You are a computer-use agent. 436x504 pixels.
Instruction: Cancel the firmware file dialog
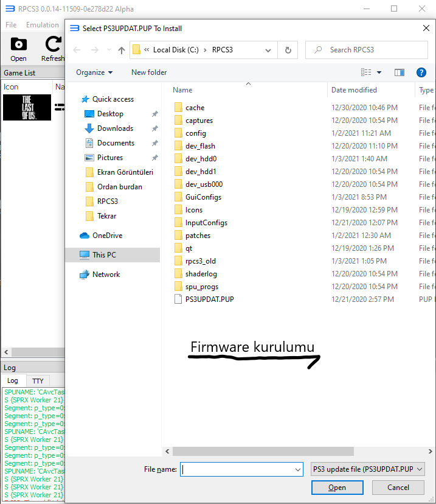coord(398,488)
